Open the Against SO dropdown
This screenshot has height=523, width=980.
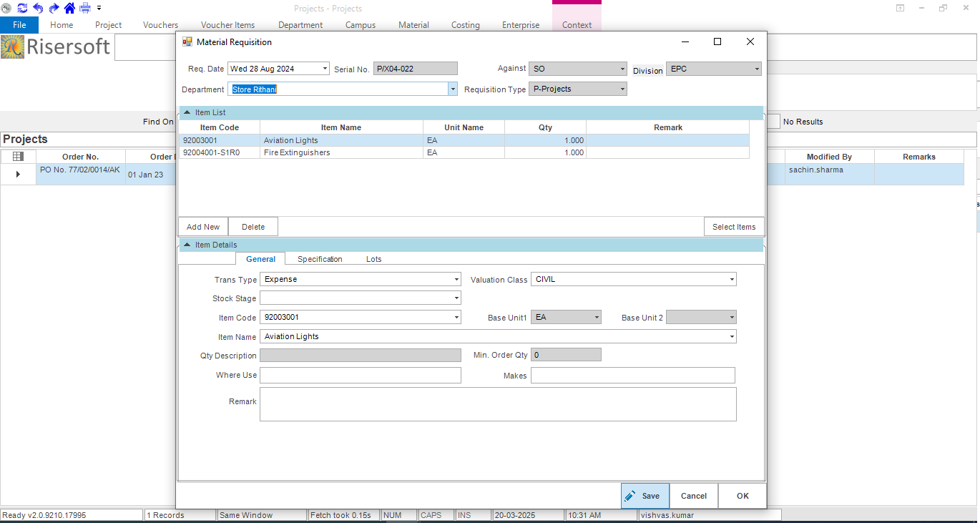tap(622, 69)
